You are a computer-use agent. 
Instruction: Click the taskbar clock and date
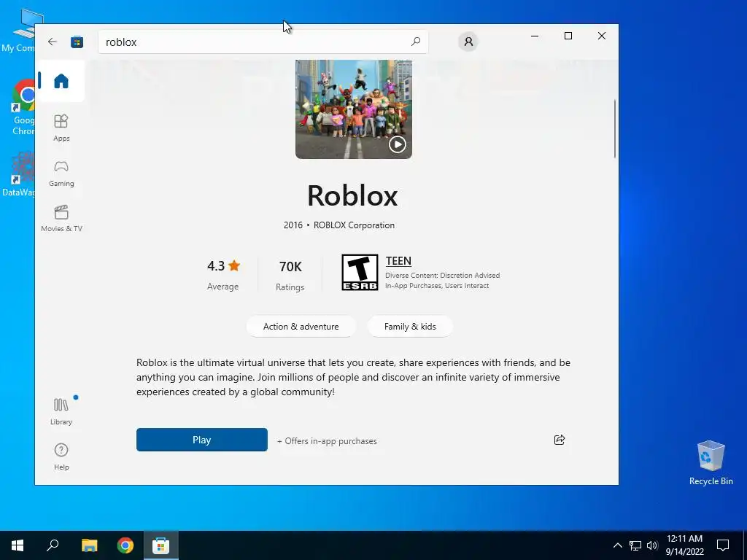684,545
